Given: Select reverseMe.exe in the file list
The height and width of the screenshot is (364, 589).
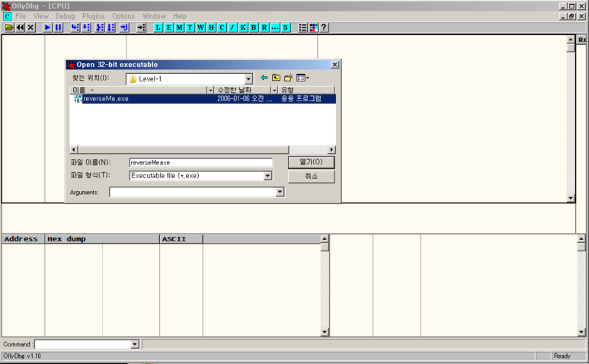Looking at the screenshot, I should coord(203,99).
